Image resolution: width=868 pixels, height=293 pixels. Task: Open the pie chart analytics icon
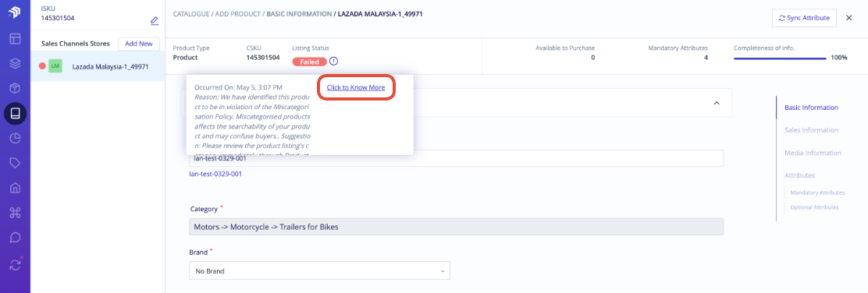15,138
